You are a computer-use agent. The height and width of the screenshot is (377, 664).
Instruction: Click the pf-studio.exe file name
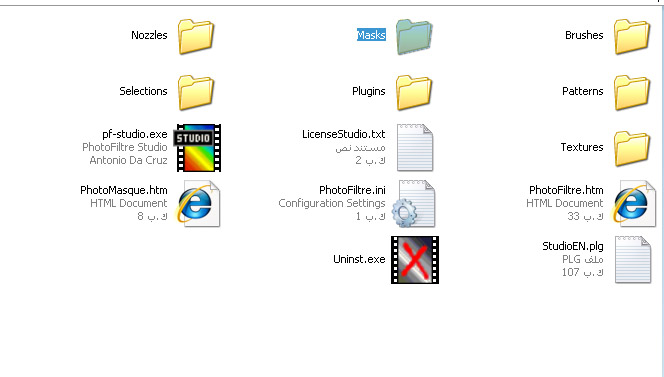(x=135, y=134)
